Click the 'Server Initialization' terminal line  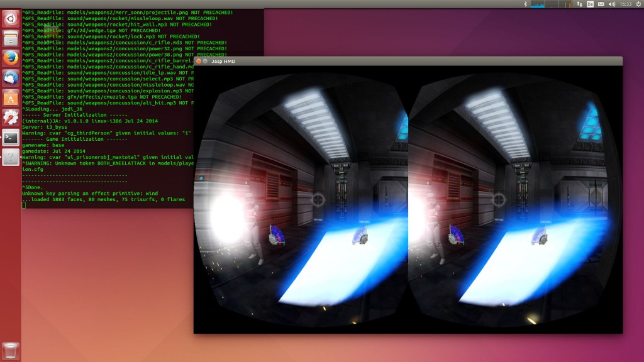pyautogui.click(x=75, y=115)
